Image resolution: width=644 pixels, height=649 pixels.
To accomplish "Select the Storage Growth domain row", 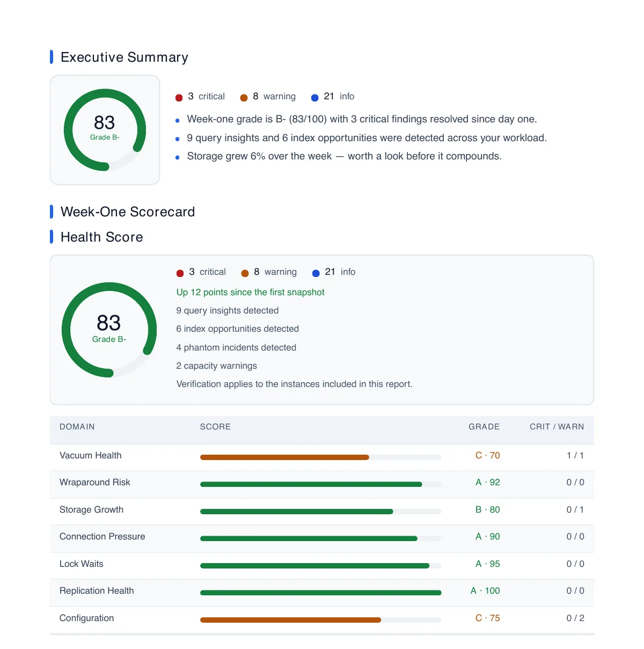I will coord(322,512).
